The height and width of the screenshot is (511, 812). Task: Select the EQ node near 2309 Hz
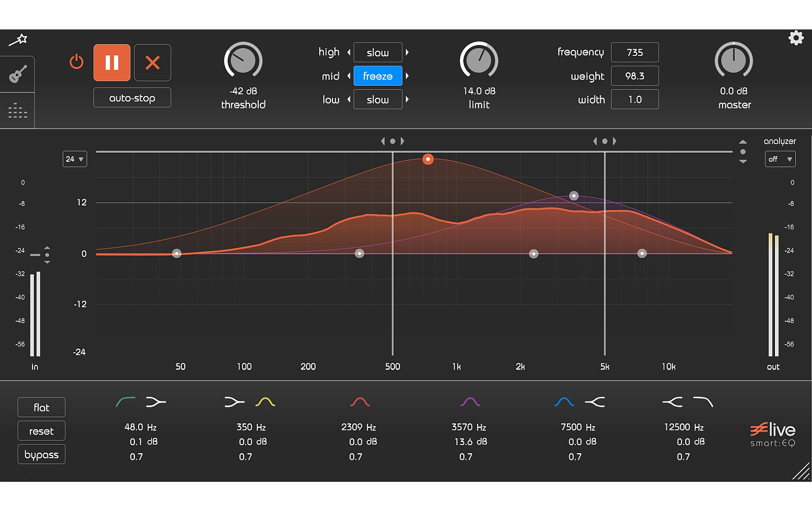tap(533, 254)
